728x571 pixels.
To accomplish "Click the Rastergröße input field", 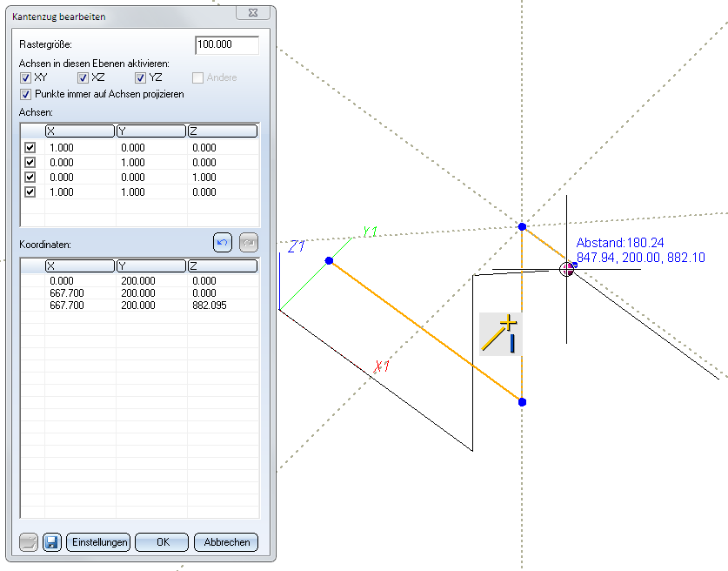I will (x=227, y=45).
